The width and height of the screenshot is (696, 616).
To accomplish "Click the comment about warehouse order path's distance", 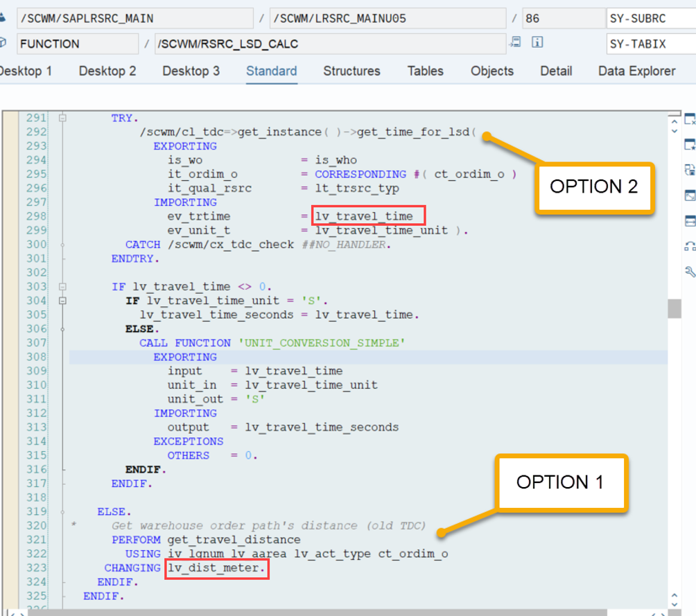I will [x=268, y=526].
